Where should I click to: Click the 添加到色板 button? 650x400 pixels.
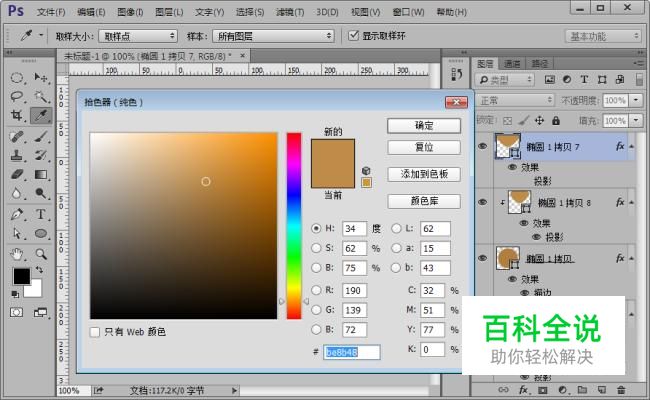(424, 174)
